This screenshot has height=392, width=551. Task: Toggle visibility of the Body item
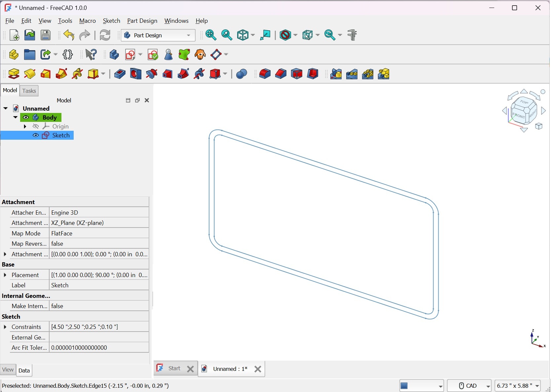[26, 118]
